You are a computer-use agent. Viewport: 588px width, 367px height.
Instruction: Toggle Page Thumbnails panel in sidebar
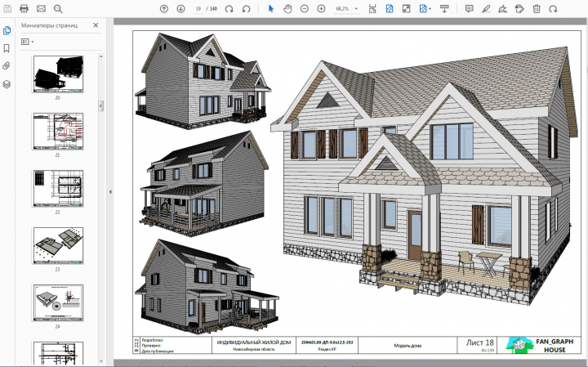pos(7,30)
